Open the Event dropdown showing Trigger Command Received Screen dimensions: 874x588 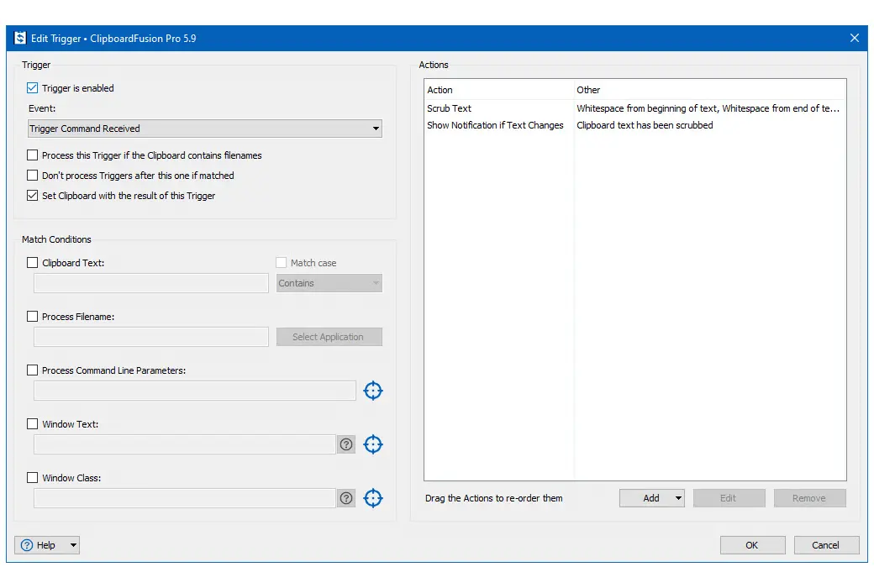204,129
